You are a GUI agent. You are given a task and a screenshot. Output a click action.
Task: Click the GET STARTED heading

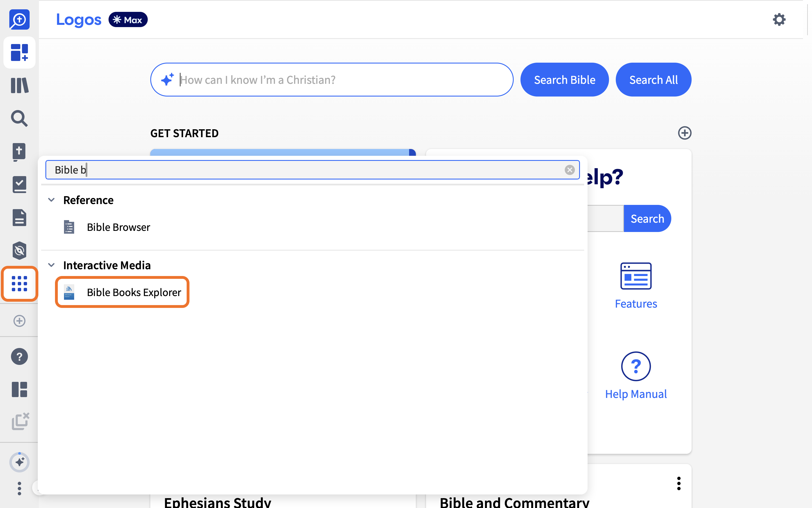184,133
